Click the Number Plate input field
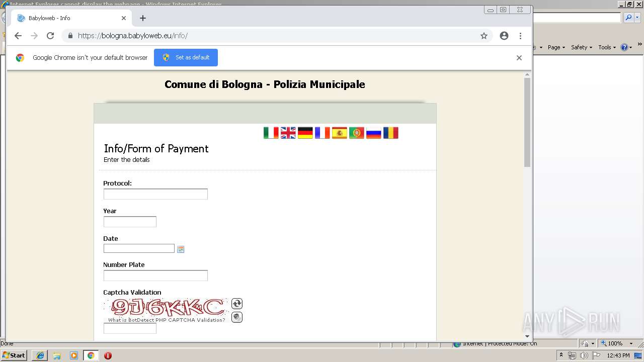644x362 pixels. 155,276
